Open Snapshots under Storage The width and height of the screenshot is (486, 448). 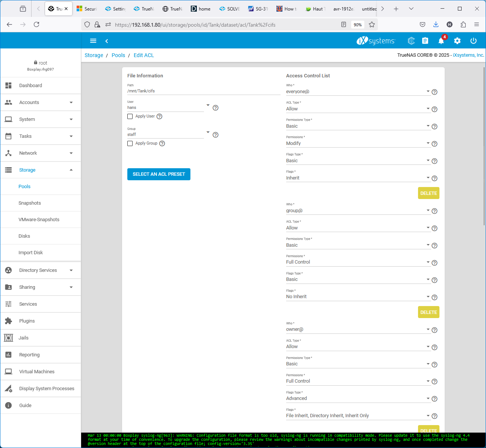click(x=41, y=203)
